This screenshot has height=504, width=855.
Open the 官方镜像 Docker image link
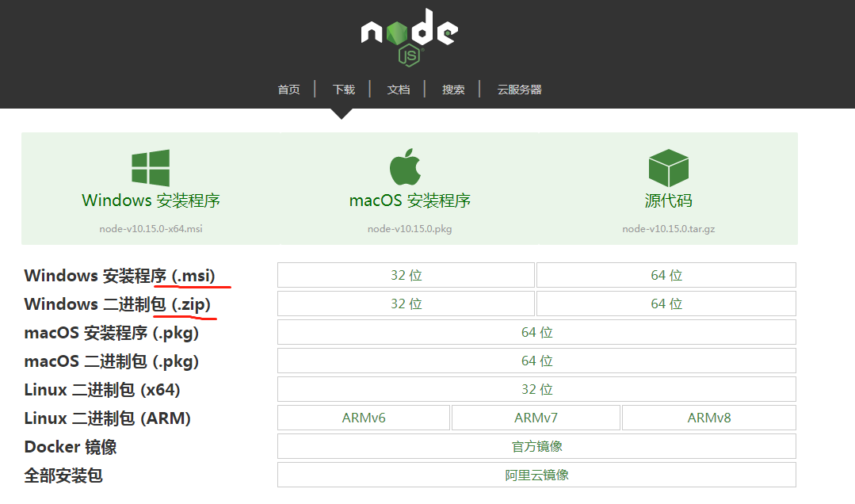[x=536, y=446]
